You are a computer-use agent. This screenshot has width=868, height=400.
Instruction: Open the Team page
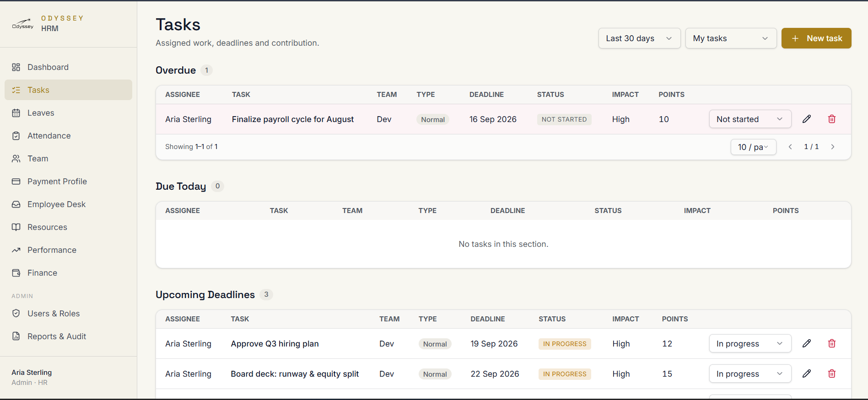click(68, 159)
